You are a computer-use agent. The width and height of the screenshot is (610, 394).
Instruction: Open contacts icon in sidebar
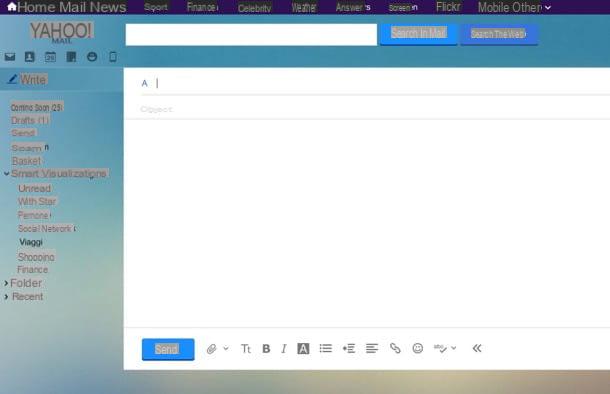[x=30, y=57]
